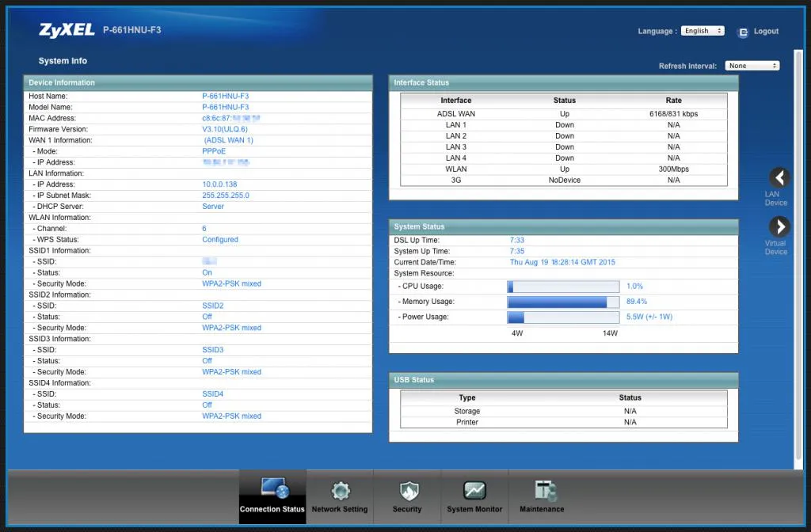Click ADSL rate 6168/831 kbps

click(x=673, y=114)
